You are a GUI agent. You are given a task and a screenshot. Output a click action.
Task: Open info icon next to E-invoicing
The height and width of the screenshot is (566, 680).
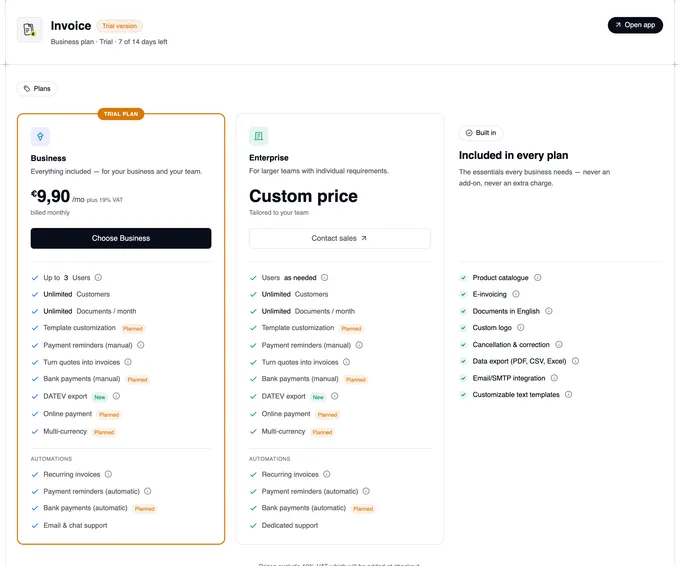coord(516,294)
